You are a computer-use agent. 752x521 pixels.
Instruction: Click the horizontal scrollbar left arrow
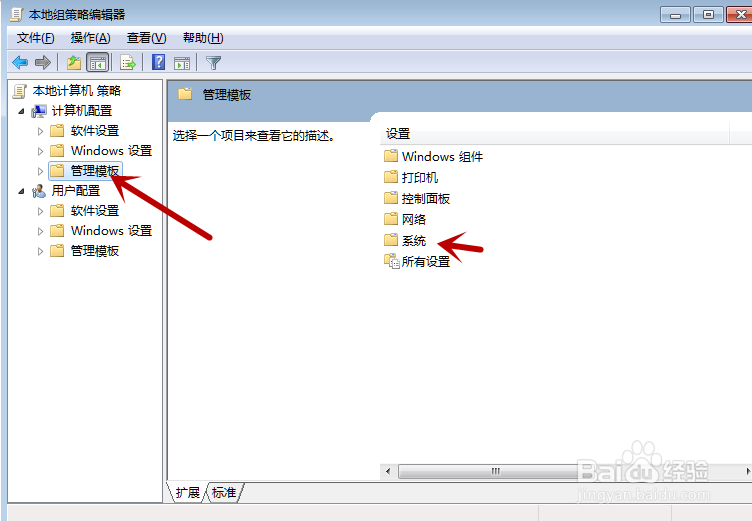388,472
